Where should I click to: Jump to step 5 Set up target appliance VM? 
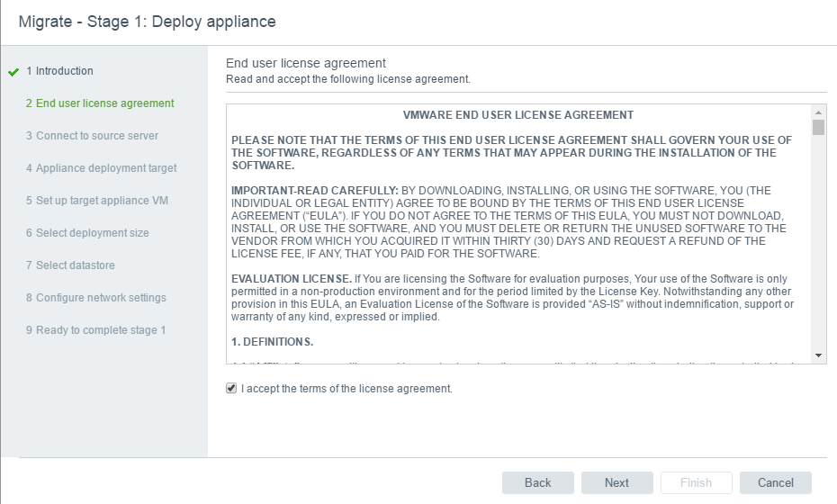pos(97,201)
